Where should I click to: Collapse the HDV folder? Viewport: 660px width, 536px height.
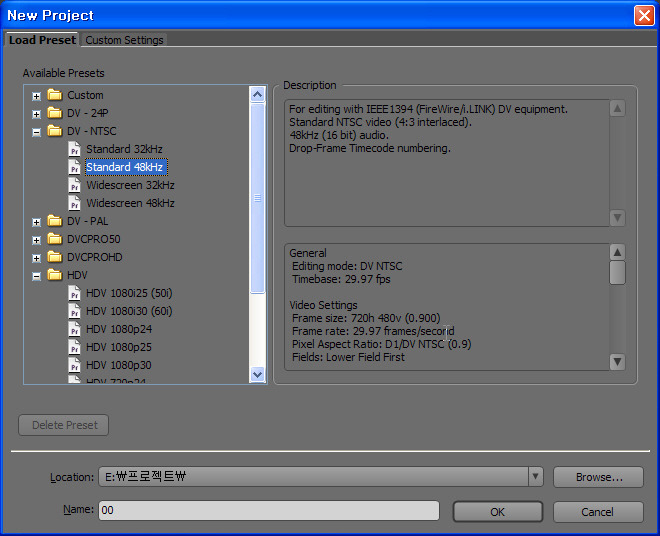(x=37, y=276)
